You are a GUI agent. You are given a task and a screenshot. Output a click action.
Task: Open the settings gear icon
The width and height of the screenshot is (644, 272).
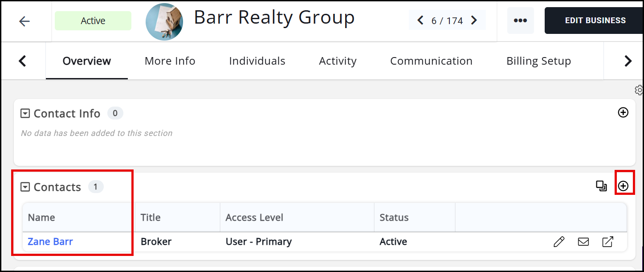tap(639, 90)
